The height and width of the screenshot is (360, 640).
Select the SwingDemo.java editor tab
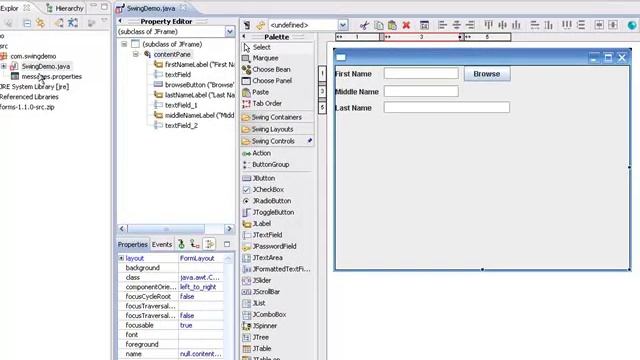pos(151,8)
